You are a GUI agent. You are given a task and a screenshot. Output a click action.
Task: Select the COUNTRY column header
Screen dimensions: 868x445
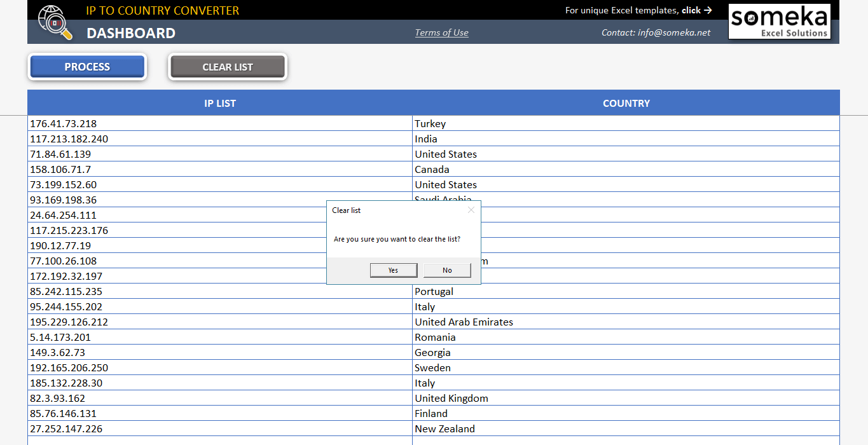pyautogui.click(x=626, y=103)
